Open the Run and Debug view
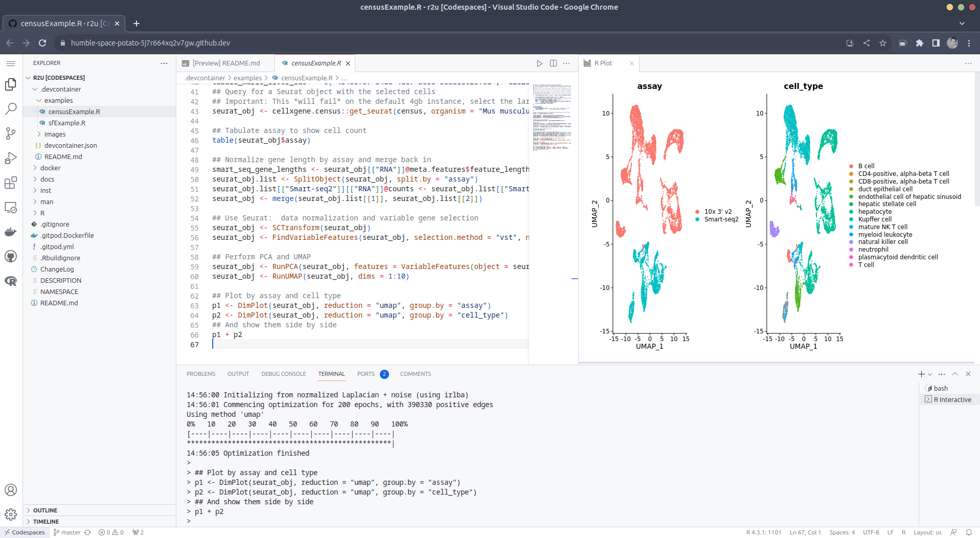The height and width of the screenshot is (538, 980). point(11,158)
